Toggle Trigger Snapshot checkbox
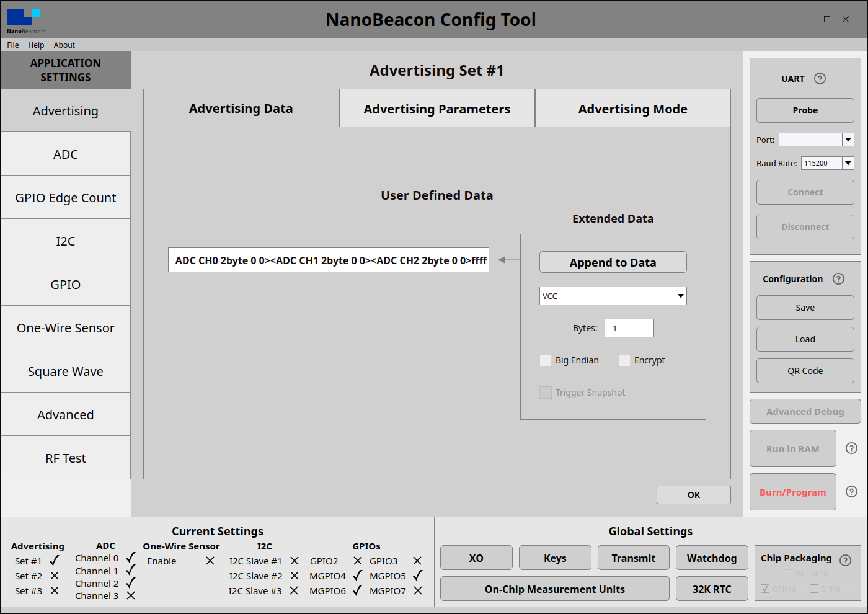This screenshot has width=868, height=614. (x=546, y=393)
